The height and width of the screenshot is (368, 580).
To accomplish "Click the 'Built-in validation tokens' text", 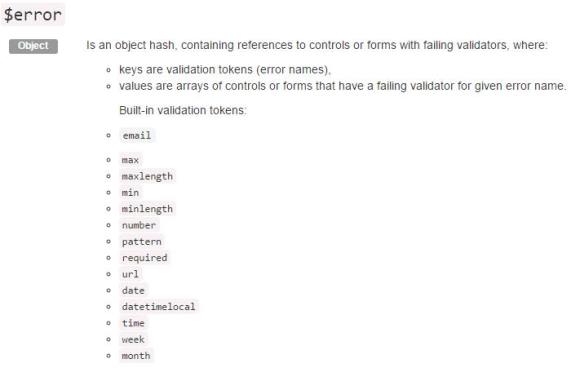I will 183,110.
